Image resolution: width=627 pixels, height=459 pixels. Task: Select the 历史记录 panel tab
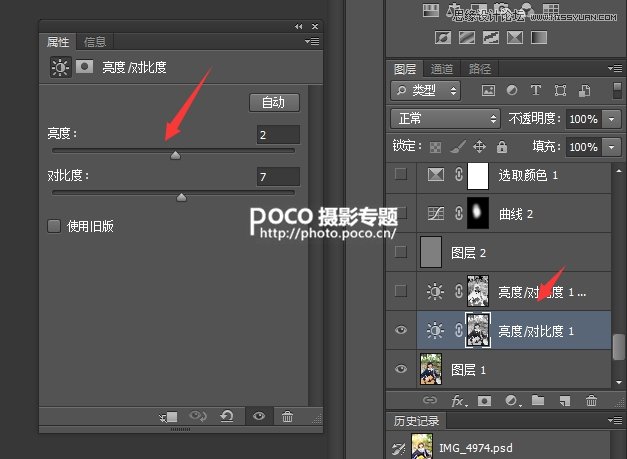(416, 421)
